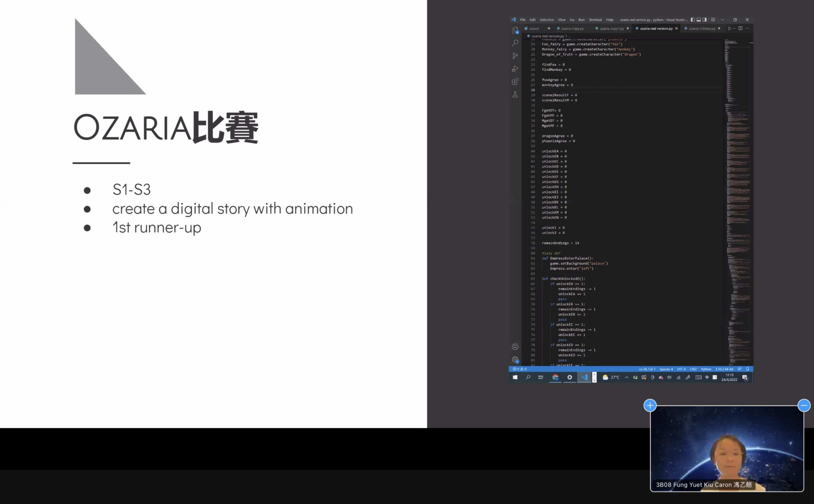Open the More Actions ellipsis in editor toolbar
Viewport: 814px width, 504px height.
(747, 28)
